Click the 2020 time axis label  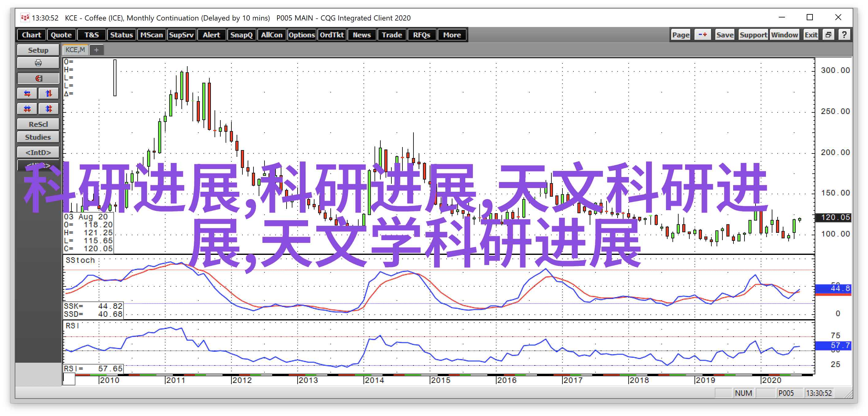(x=771, y=380)
